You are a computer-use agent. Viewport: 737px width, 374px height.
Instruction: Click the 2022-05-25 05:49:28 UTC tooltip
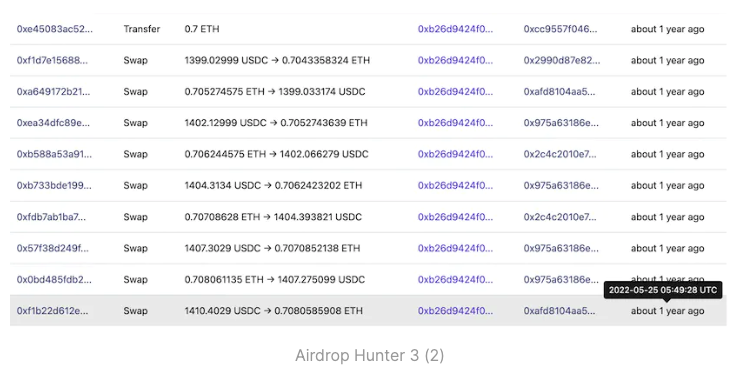coord(663,290)
